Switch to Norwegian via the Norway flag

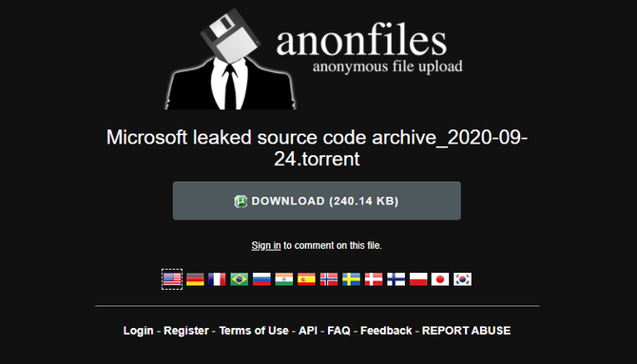[x=329, y=279]
